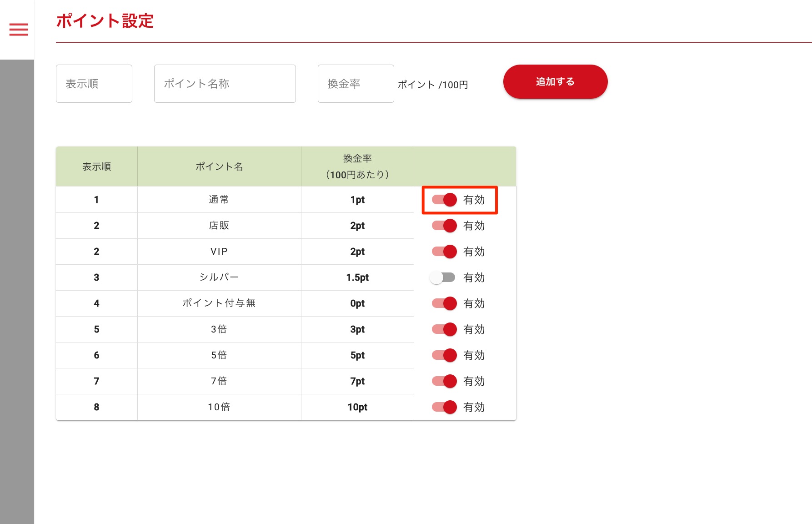This screenshot has width=812, height=524.
Task: Click the ポイント名 column header
Action: coord(219,166)
